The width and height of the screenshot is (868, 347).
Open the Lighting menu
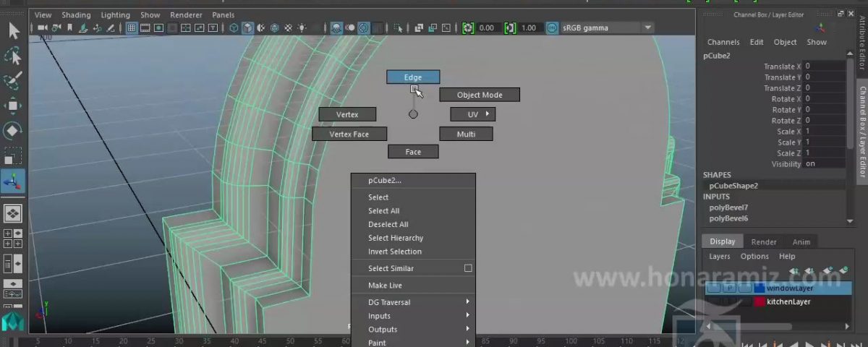coord(116,14)
